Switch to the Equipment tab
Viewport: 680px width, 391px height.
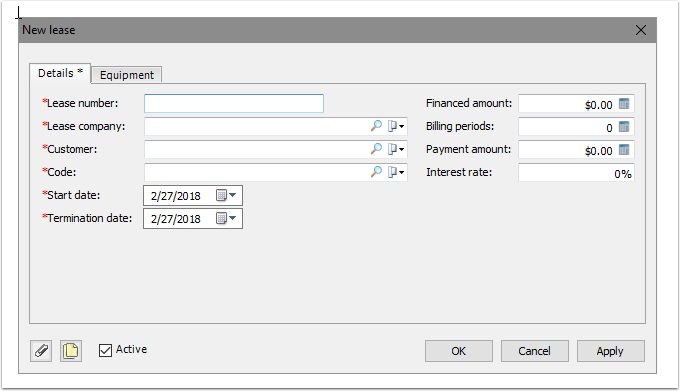(x=127, y=75)
